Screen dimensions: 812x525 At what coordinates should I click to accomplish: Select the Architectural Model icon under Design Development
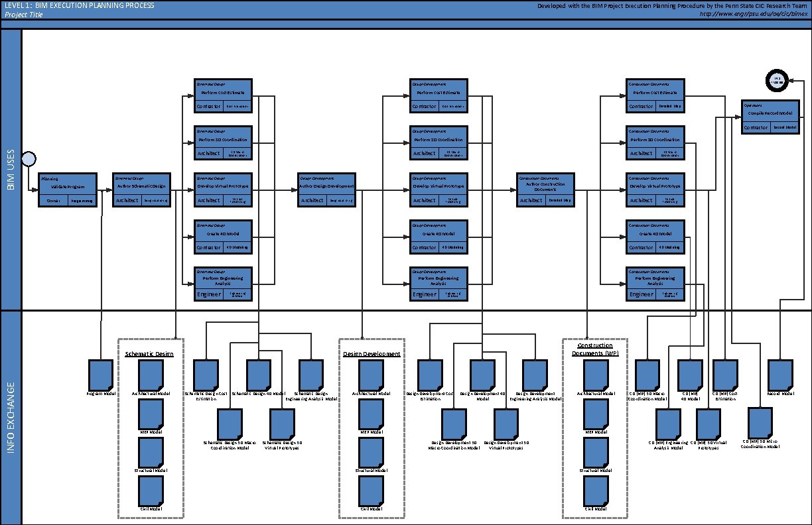(x=372, y=375)
